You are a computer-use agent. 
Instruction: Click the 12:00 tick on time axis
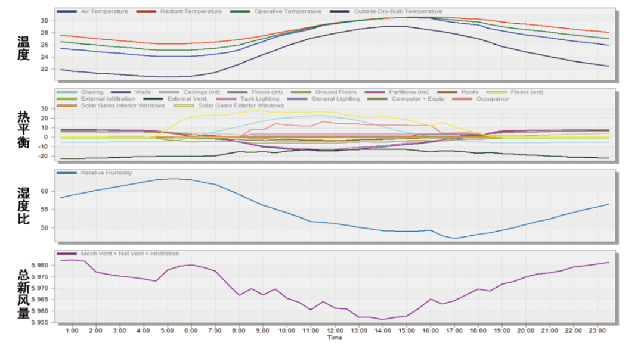[x=335, y=330]
